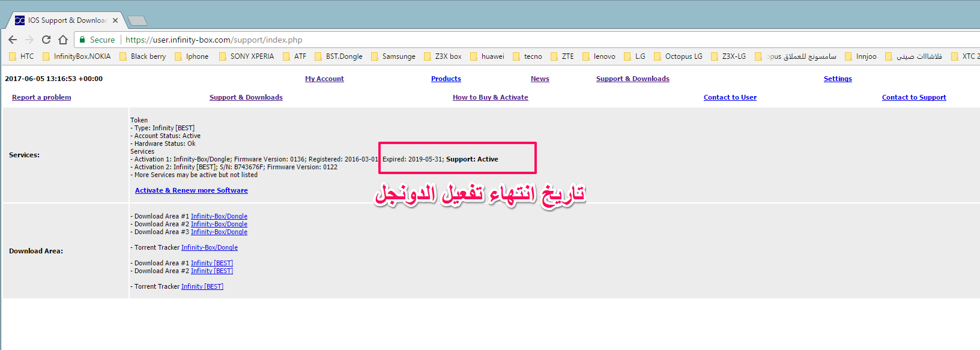The width and height of the screenshot is (980, 350).
Task: Click the browser forward arrow
Action: (29, 40)
